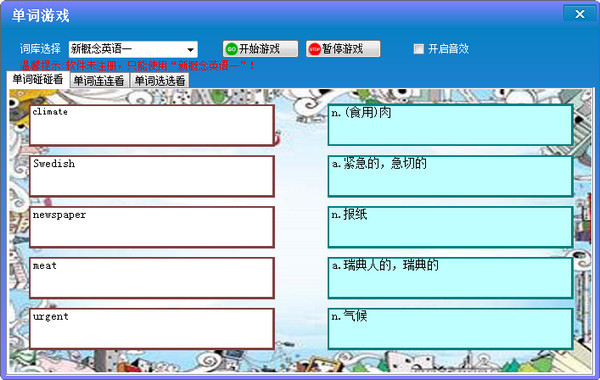Close the 单词游戏 window
This screenshot has height=380, width=600.
pos(580,14)
